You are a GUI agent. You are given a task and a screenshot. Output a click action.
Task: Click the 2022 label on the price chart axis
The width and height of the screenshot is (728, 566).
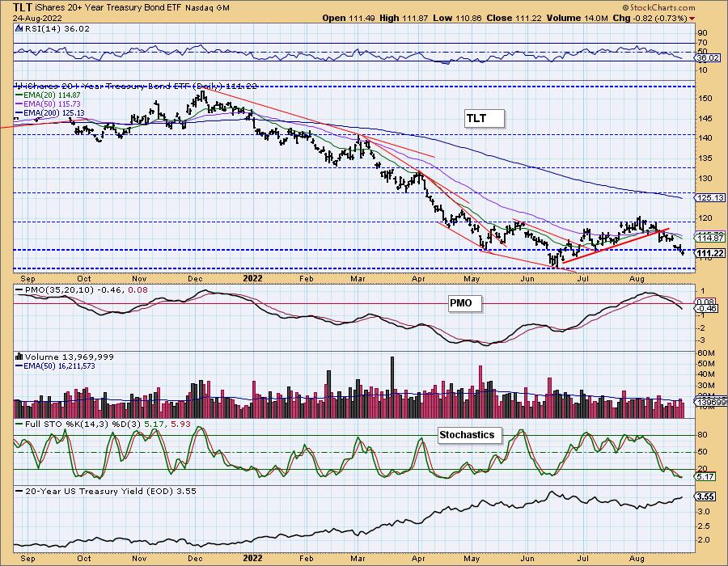[252, 279]
